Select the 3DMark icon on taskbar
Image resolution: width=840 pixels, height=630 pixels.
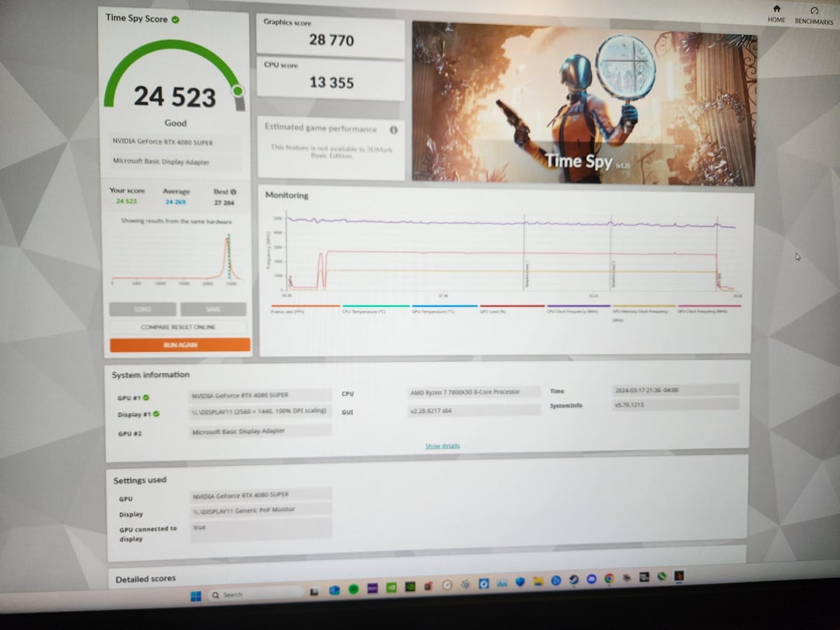click(679, 576)
